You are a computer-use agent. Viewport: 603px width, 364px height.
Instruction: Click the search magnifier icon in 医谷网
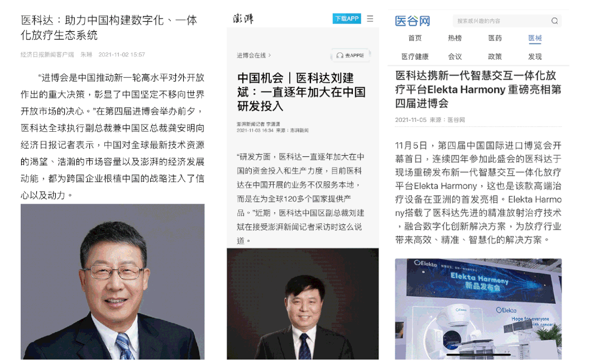coord(554,21)
